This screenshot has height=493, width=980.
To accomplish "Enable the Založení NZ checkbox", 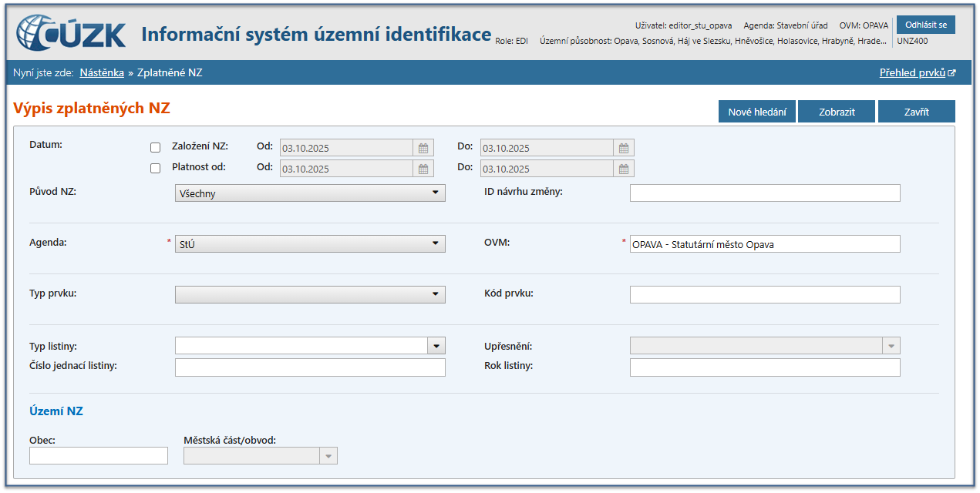I will (155, 148).
